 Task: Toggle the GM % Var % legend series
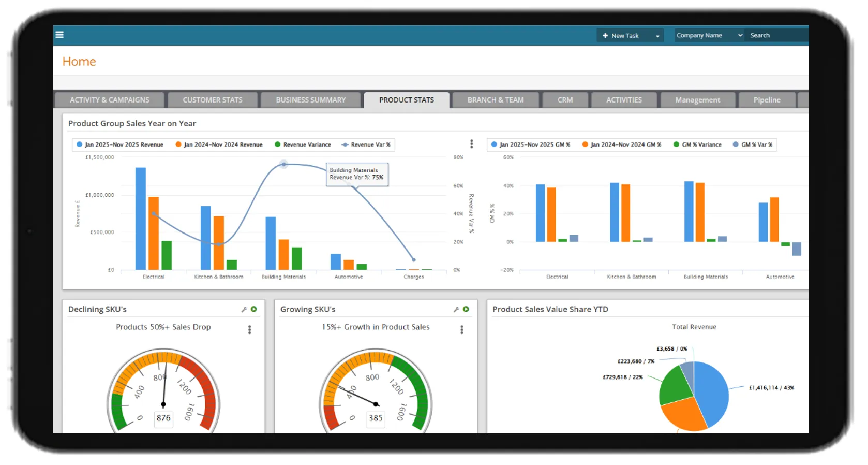(x=753, y=144)
